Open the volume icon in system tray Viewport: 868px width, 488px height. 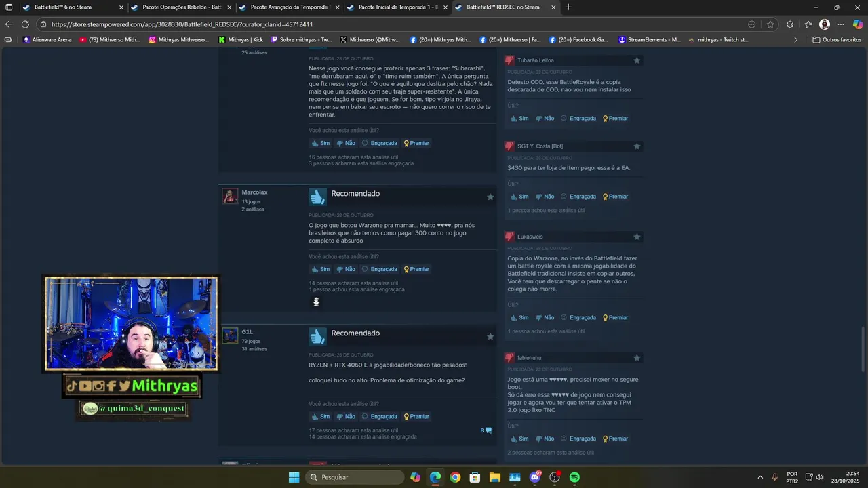click(x=819, y=477)
